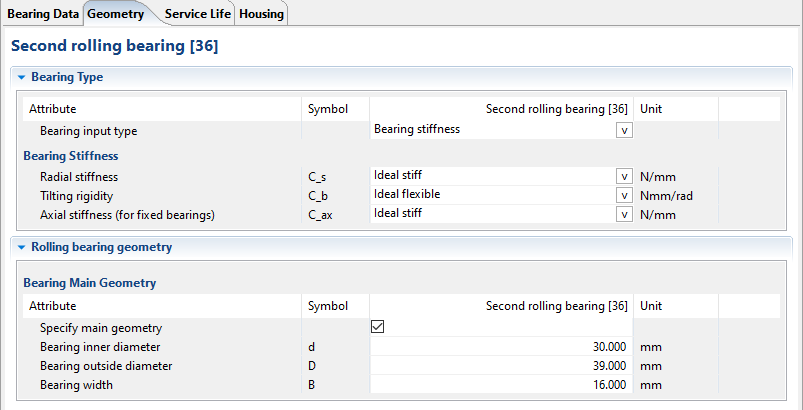Click the 'Ideal stiff' radial stiffness value
Viewport: 803px width, 410px height.
point(398,175)
